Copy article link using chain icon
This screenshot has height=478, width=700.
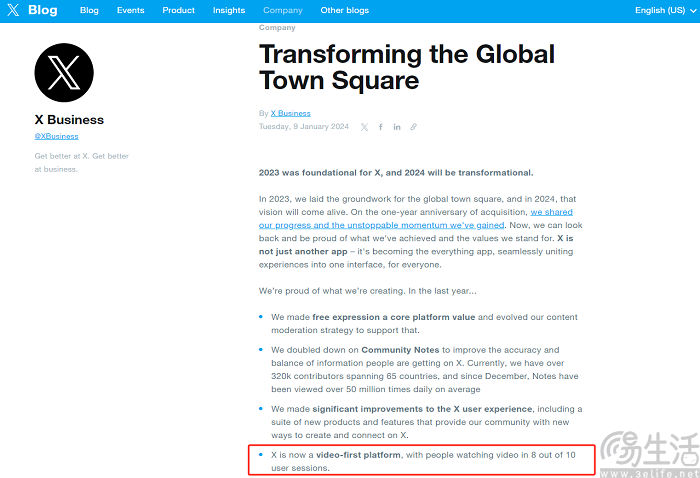click(413, 127)
